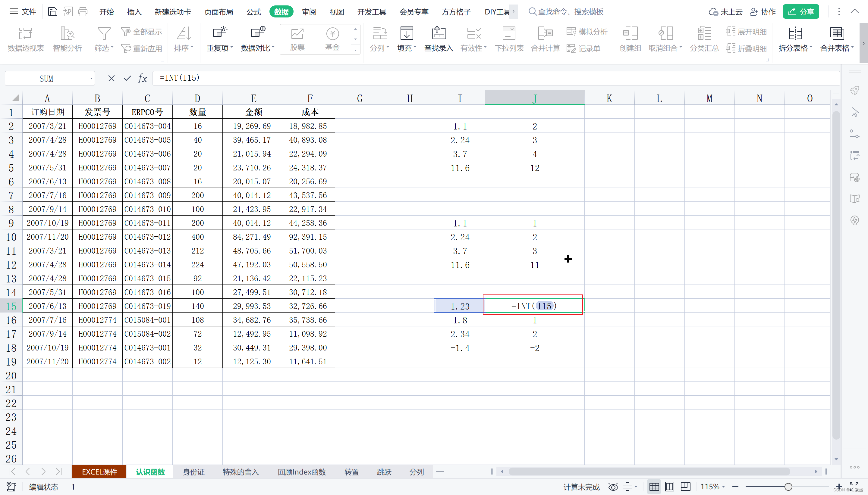Viewport: 868px width, 495px height.
Task: Open Consolidate (合并计算)
Action: (x=546, y=39)
